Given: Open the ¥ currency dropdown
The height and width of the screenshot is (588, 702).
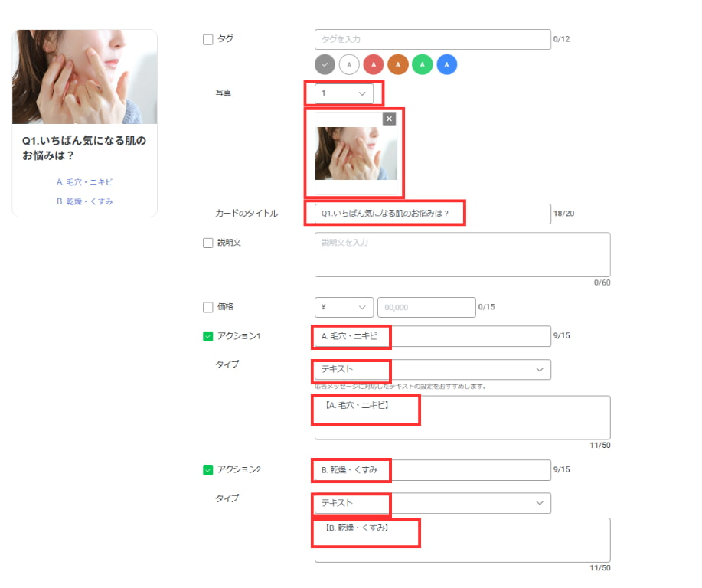Looking at the screenshot, I should 344,307.
